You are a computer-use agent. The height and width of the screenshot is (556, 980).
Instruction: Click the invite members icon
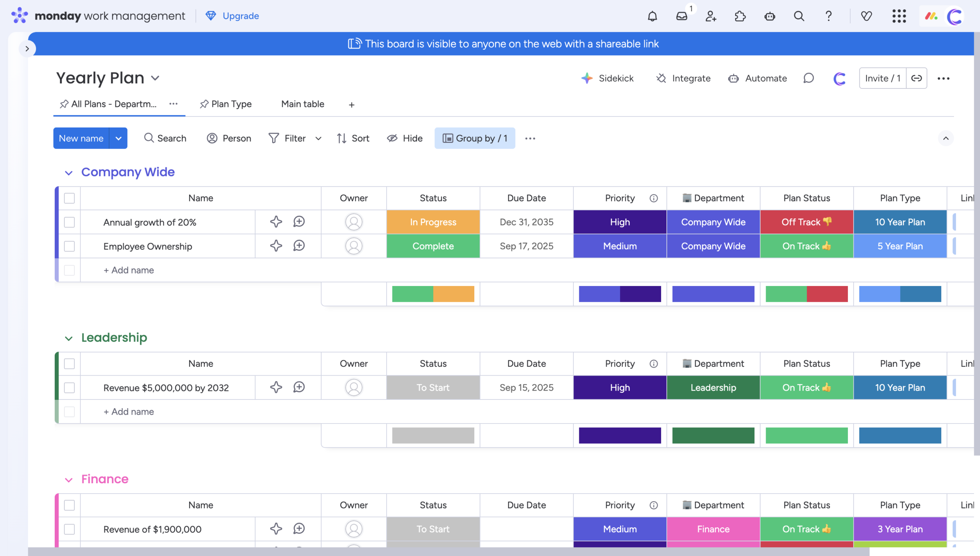click(x=711, y=16)
